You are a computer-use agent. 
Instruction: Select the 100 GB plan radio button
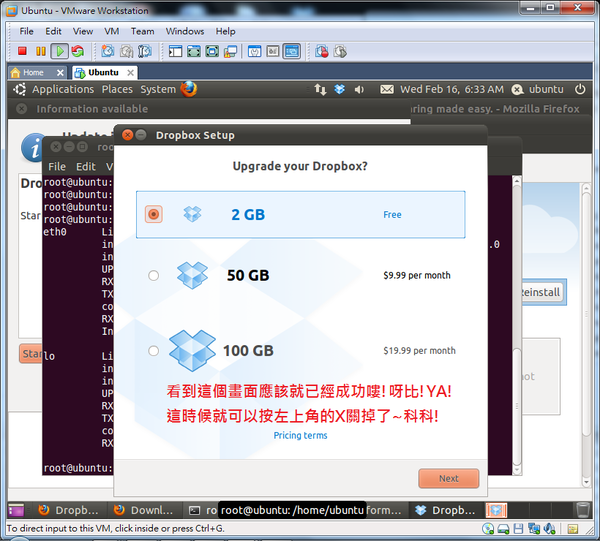pos(153,351)
